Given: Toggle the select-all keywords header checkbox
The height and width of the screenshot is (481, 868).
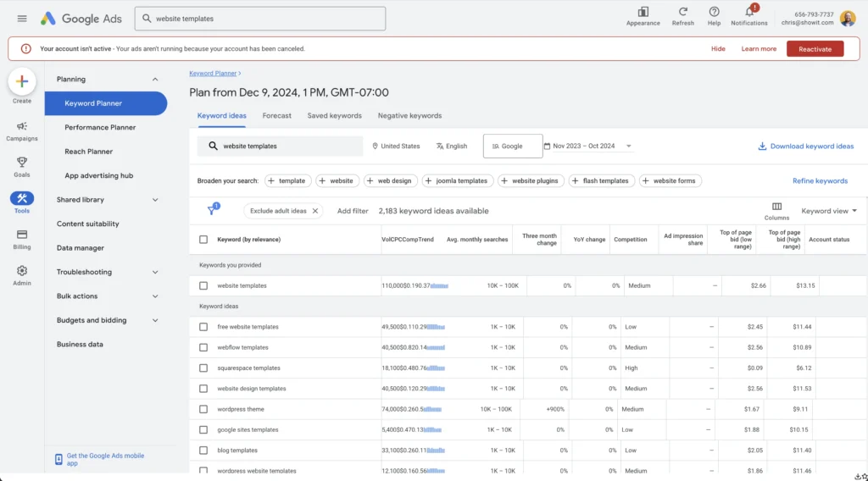Looking at the screenshot, I should coord(203,240).
